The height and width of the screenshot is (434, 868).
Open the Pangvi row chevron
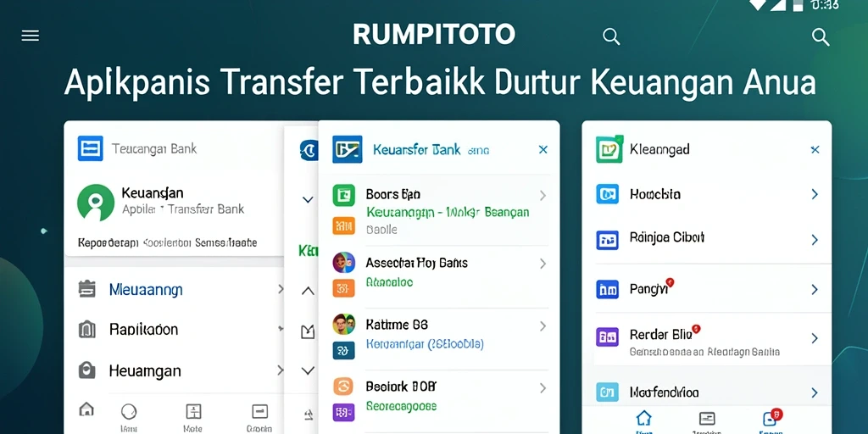click(x=815, y=290)
